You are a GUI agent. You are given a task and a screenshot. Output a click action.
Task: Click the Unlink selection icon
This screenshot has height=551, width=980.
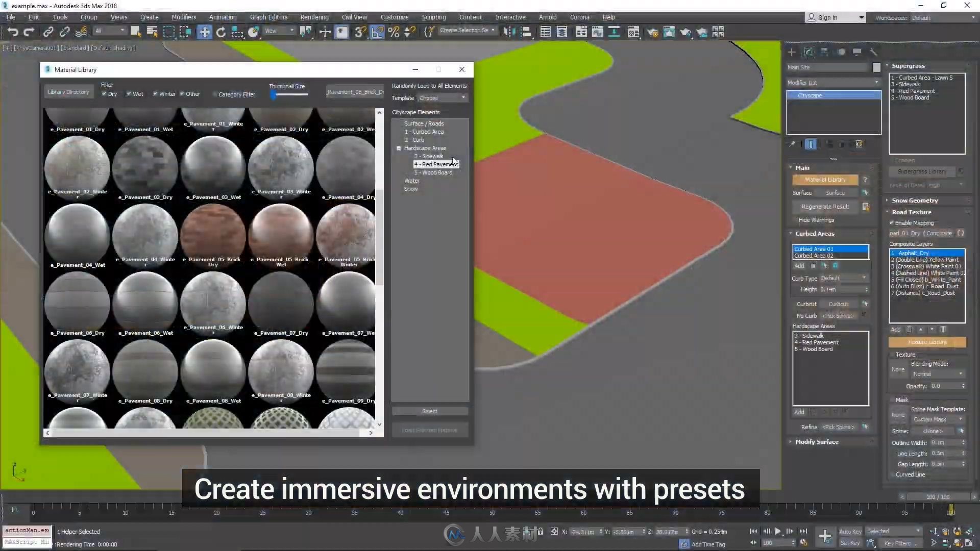64,32
